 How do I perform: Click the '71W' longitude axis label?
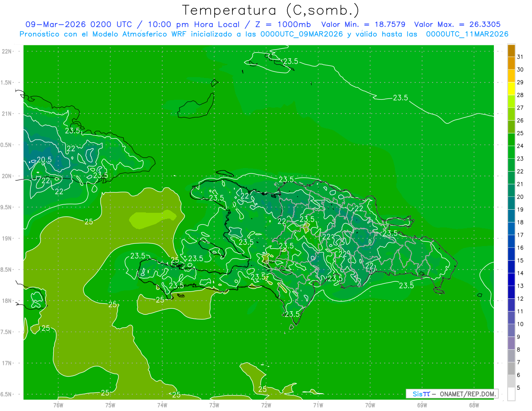coord(318,405)
